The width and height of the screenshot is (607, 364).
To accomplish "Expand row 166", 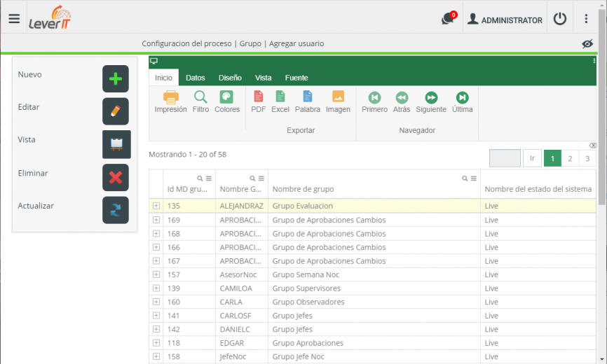I will pyautogui.click(x=156, y=247).
